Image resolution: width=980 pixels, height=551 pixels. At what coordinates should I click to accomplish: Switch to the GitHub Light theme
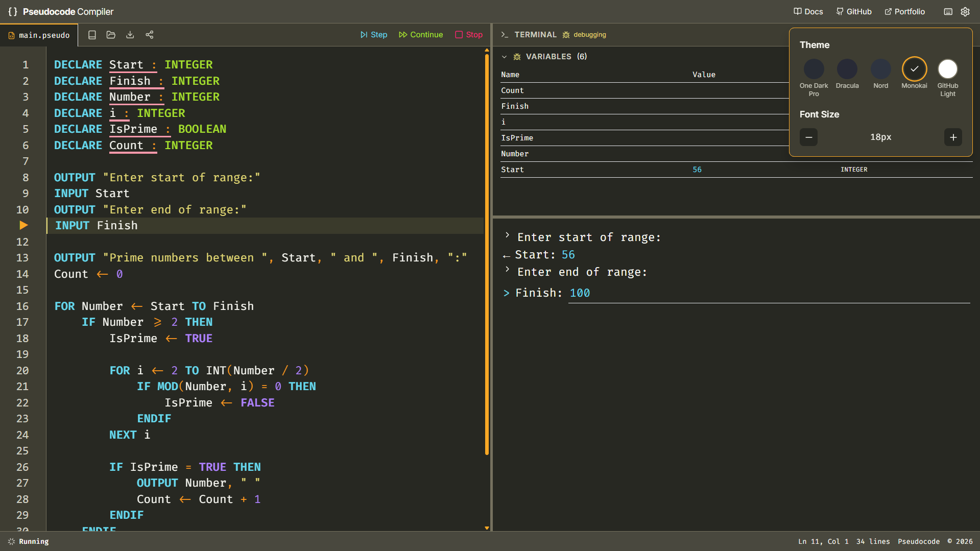click(x=947, y=69)
